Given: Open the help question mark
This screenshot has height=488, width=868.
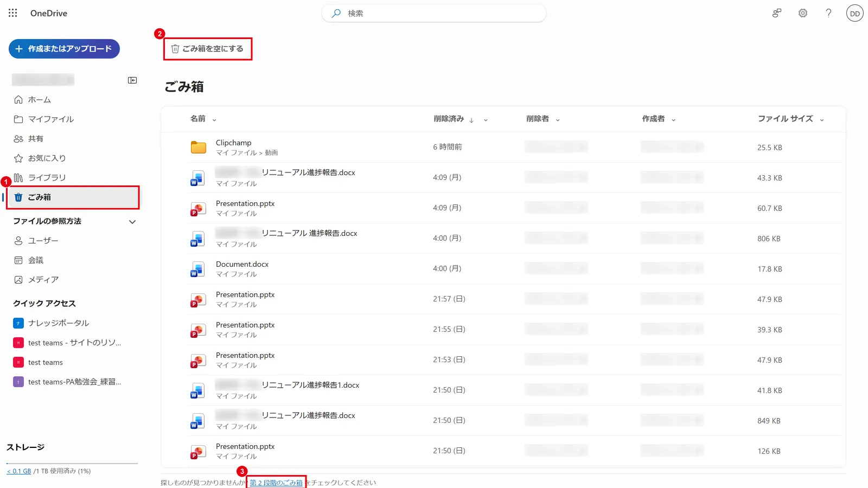Looking at the screenshot, I should coord(828,13).
